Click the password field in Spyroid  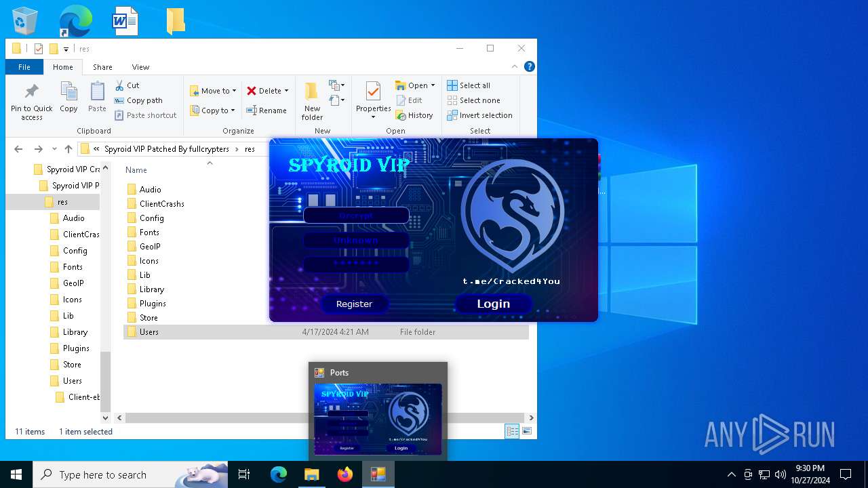356,264
